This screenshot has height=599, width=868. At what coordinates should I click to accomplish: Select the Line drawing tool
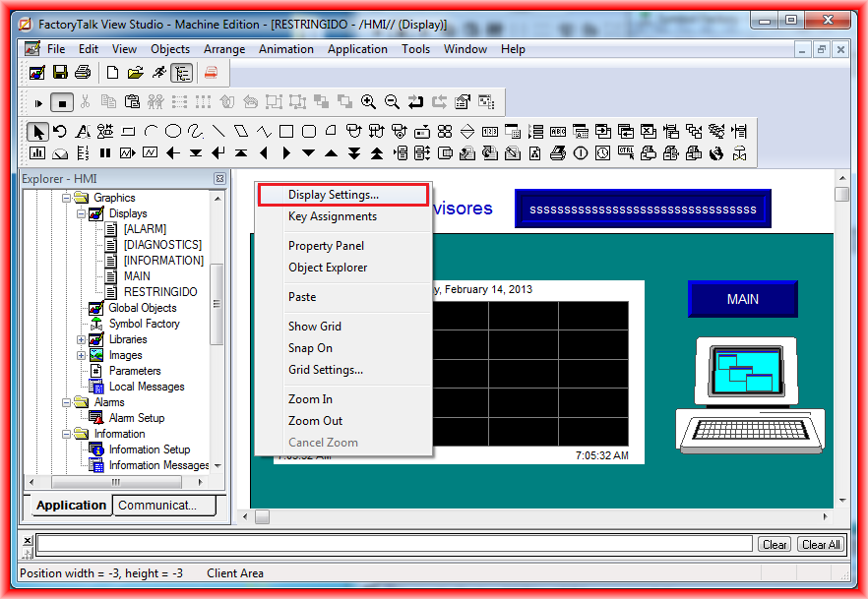(x=217, y=131)
